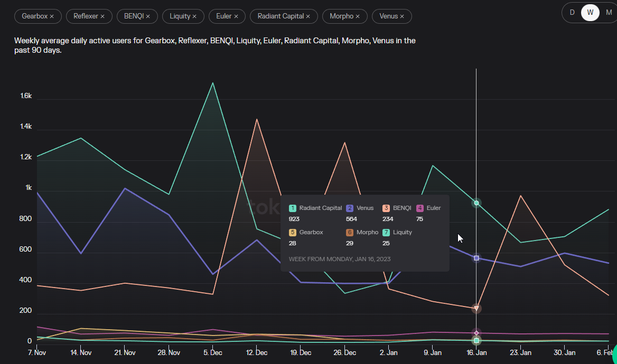617x364 pixels.
Task: Click the Liquity square marker near zero
Action: coord(476,340)
